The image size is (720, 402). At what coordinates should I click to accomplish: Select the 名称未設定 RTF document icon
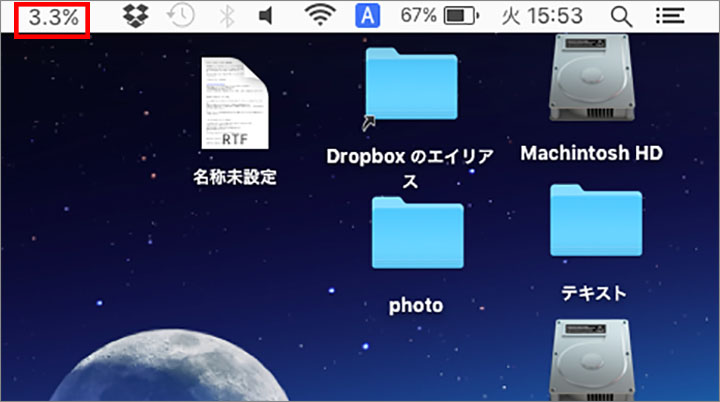click(235, 103)
